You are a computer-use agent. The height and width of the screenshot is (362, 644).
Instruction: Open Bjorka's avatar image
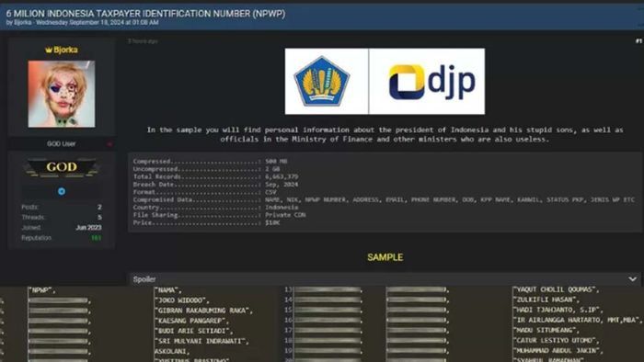click(x=62, y=94)
